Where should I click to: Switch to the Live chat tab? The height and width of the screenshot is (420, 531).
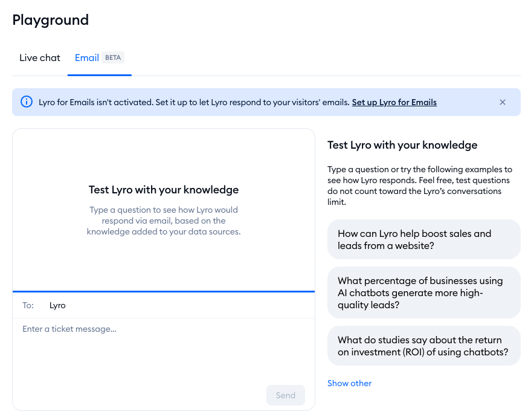[x=40, y=58]
